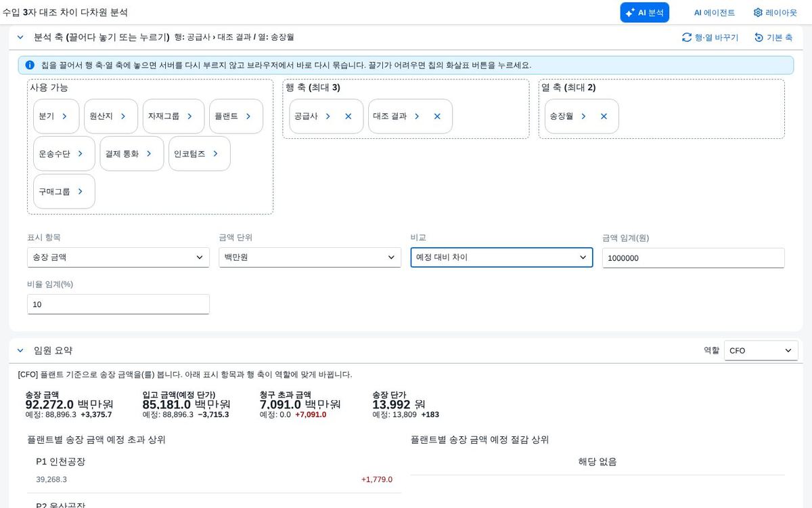
Task: Select the 자재그룹 chip label
Action: 164,116
